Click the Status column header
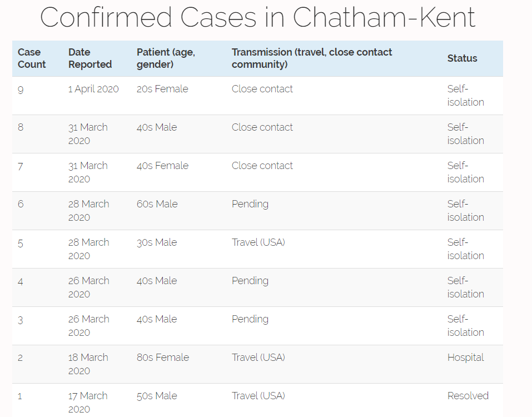 click(462, 58)
